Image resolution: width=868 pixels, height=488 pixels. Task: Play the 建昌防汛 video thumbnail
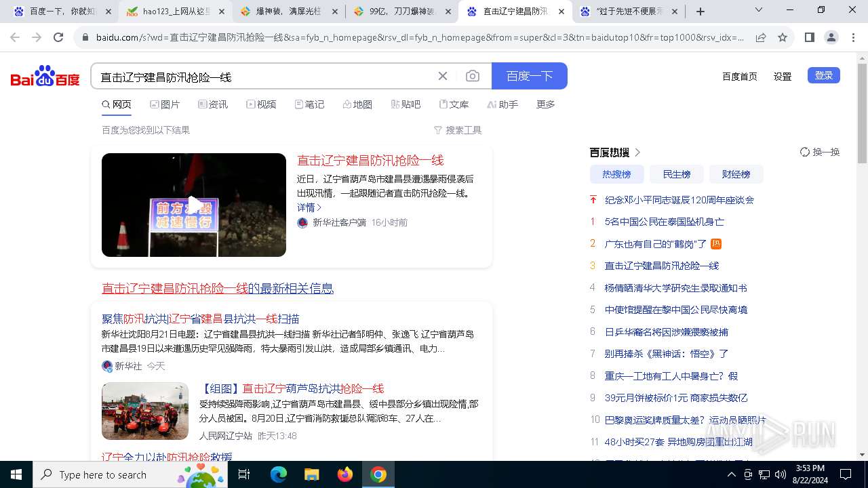(x=194, y=205)
